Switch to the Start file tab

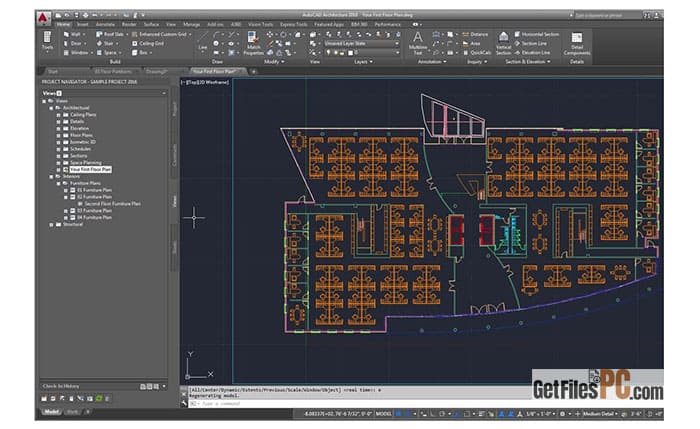[x=53, y=71]
